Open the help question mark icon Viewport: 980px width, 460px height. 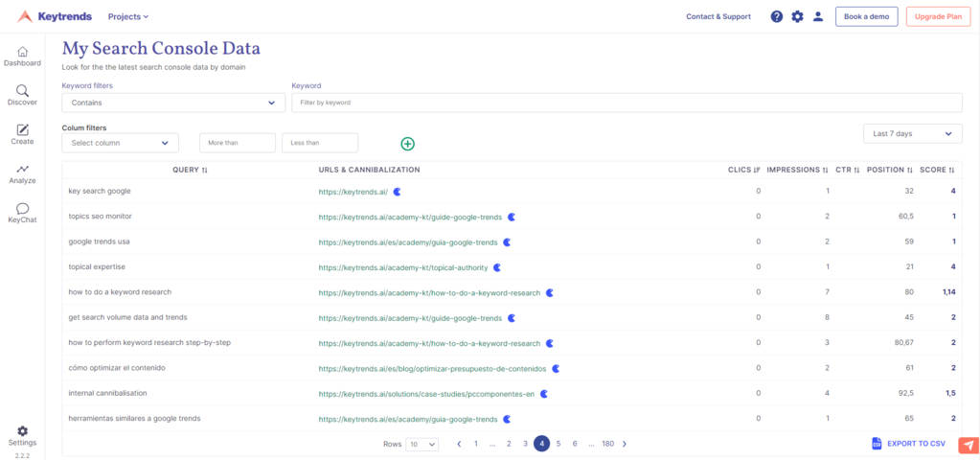(776, 17)
